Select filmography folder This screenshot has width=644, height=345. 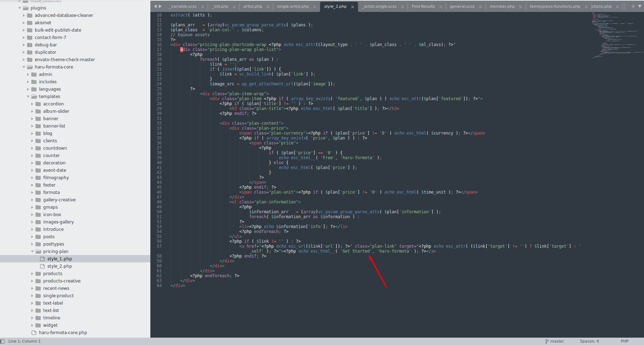click(56, 178)
